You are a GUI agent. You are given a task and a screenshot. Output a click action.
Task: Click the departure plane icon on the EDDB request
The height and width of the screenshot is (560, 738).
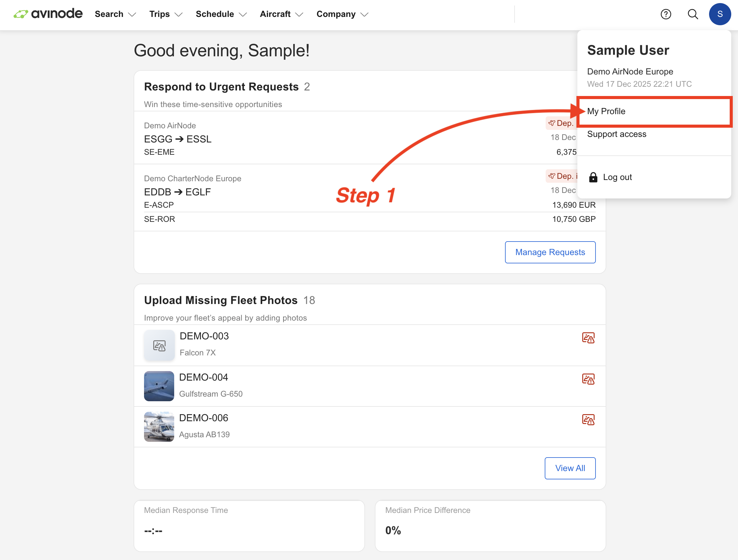tap(552, 176)
